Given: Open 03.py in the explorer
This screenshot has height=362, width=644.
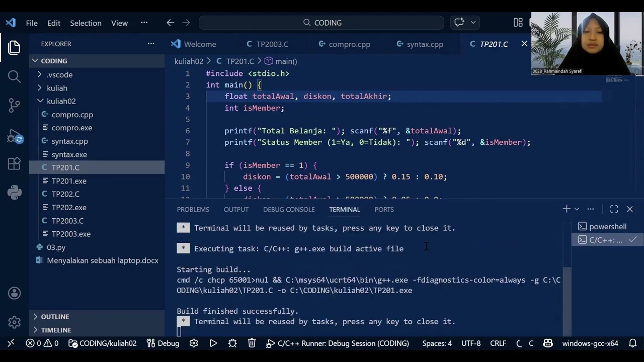Looking at the screenshot, I should pyautogui.click(x=97, y=247).
